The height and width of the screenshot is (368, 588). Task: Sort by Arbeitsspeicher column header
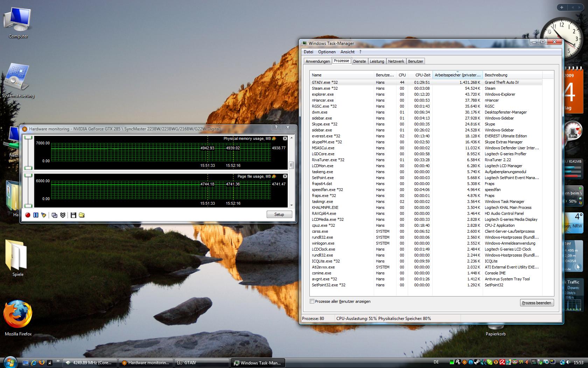(x=457, y=75)
